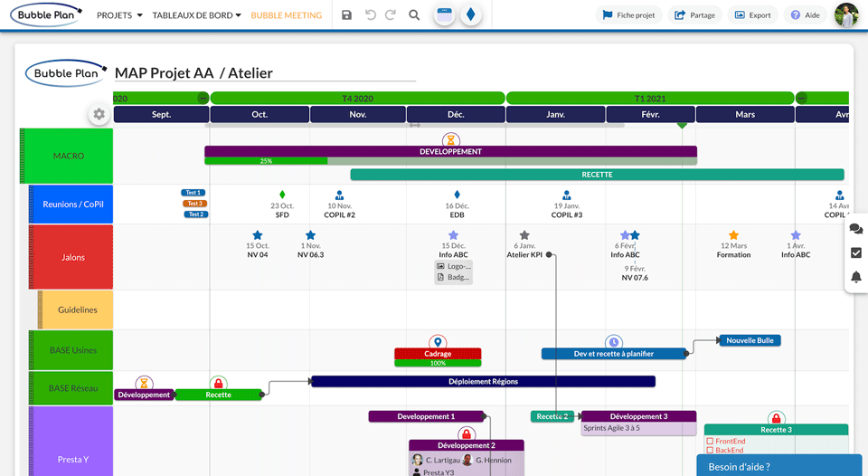
Task: Tick the BackEnd checkbox in Recette 3
Action: (710, 451)
